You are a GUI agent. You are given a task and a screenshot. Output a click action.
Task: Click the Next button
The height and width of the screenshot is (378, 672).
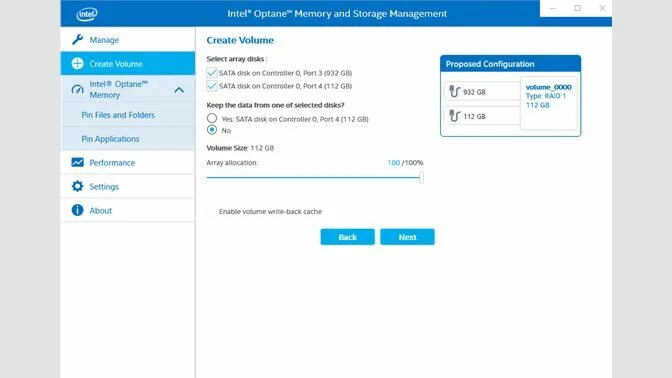(x=407, y=237)
